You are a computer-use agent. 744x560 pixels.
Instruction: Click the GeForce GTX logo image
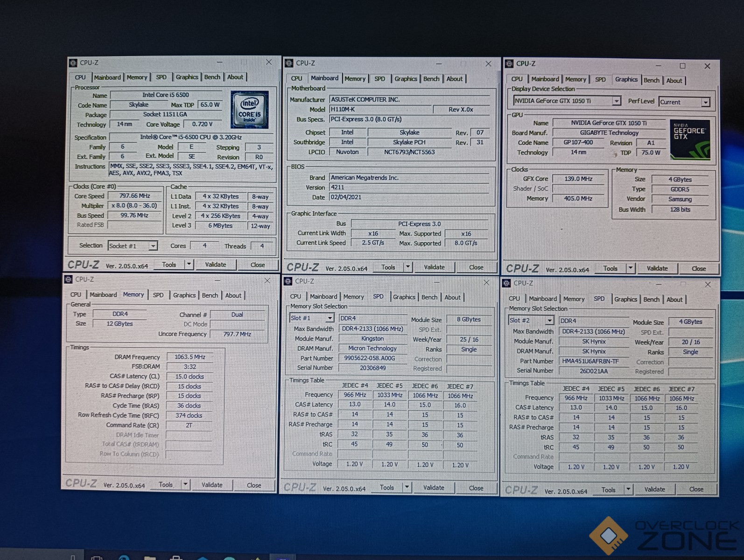tap(690, 140)
